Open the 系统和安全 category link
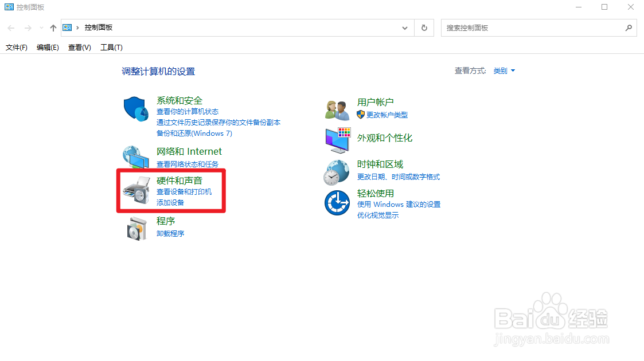This screenshot has width=644, height=361. tap(179, 100)
